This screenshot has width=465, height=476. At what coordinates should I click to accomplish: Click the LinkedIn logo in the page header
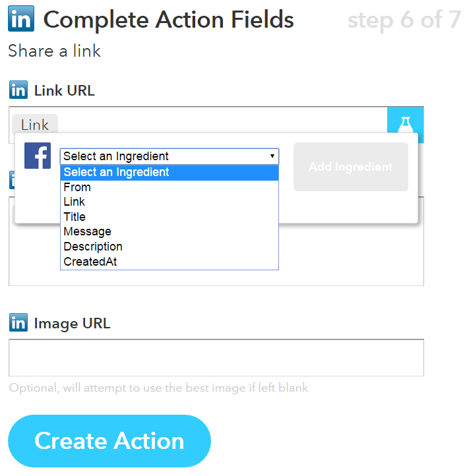coord(21,20)
